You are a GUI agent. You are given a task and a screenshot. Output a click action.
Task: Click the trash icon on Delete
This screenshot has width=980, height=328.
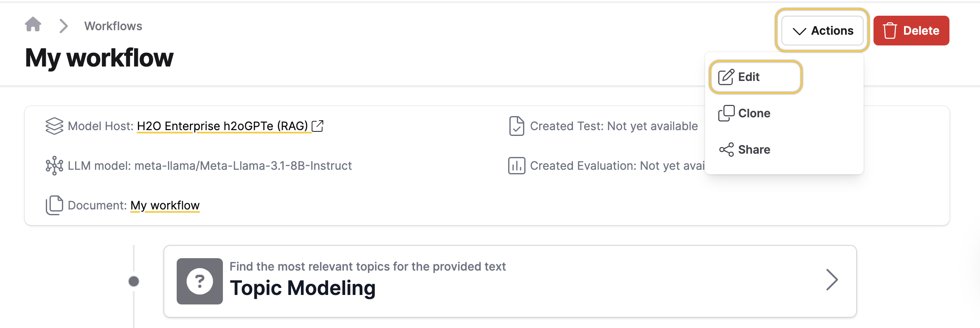[x=890, y=31]
